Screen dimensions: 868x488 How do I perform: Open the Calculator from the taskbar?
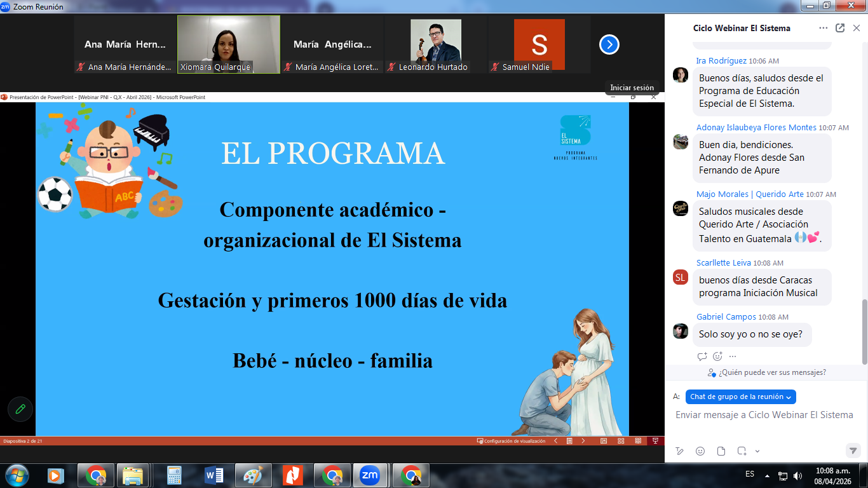tap(173, 475)
